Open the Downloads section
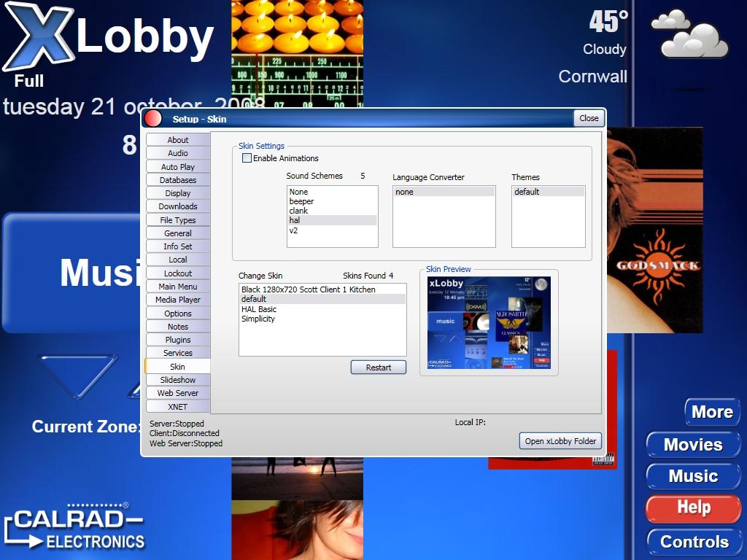747x560 pixels. (178, 206)
